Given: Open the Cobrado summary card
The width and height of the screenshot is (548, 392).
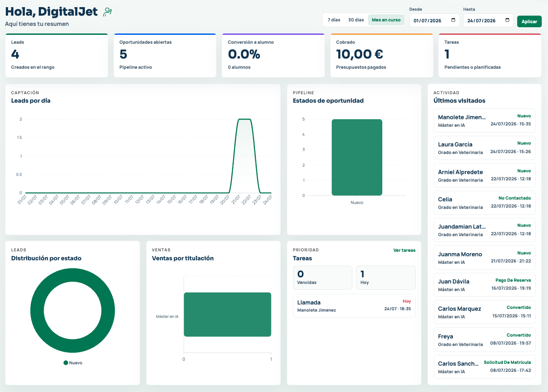Looking at the screenshot, I should coord(382,55).
